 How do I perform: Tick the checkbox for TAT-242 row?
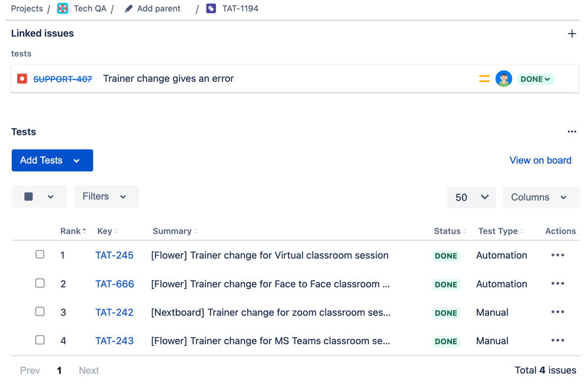(40, 311)
